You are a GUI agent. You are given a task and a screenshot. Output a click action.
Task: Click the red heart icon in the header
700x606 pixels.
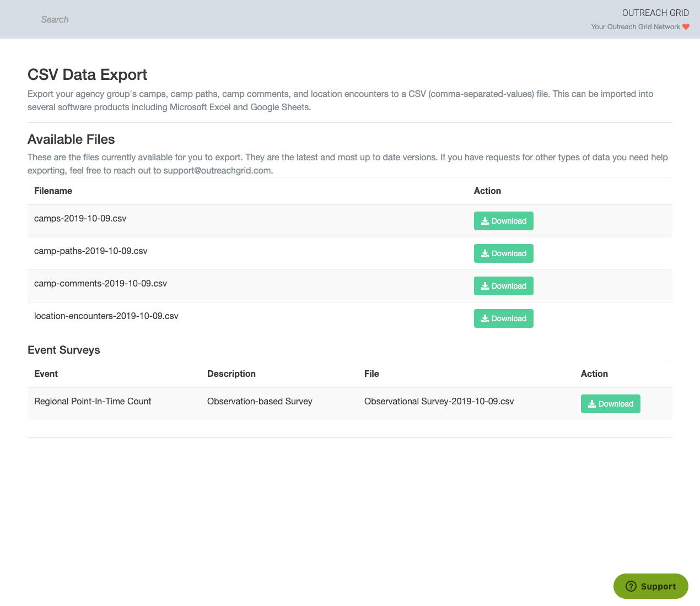point(686,27)
